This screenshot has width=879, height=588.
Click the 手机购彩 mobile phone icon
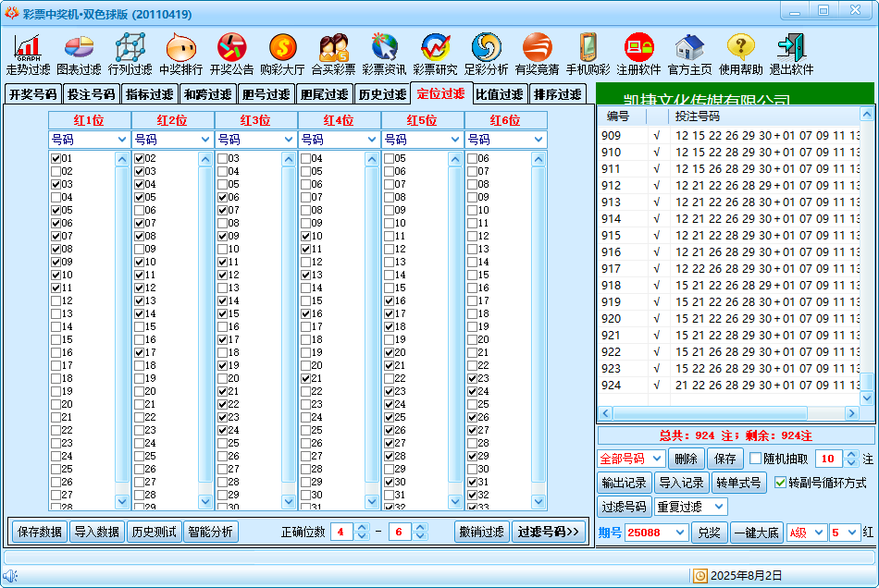pos(588,47)
